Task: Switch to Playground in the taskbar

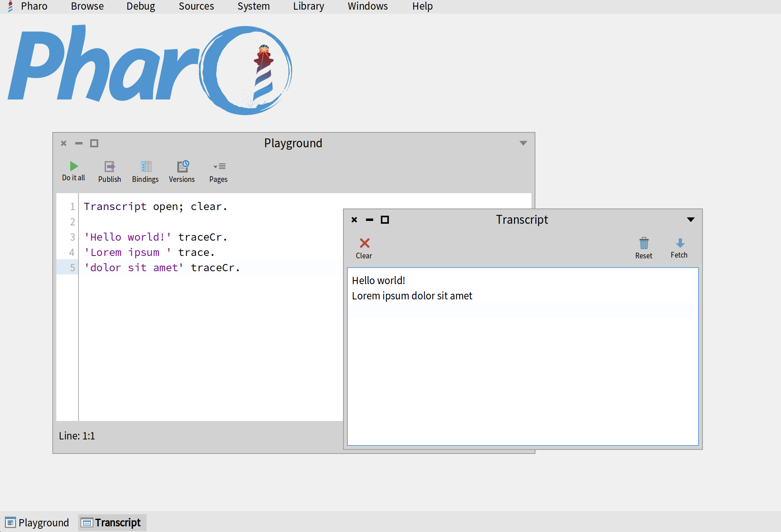Action: [37, 522]
